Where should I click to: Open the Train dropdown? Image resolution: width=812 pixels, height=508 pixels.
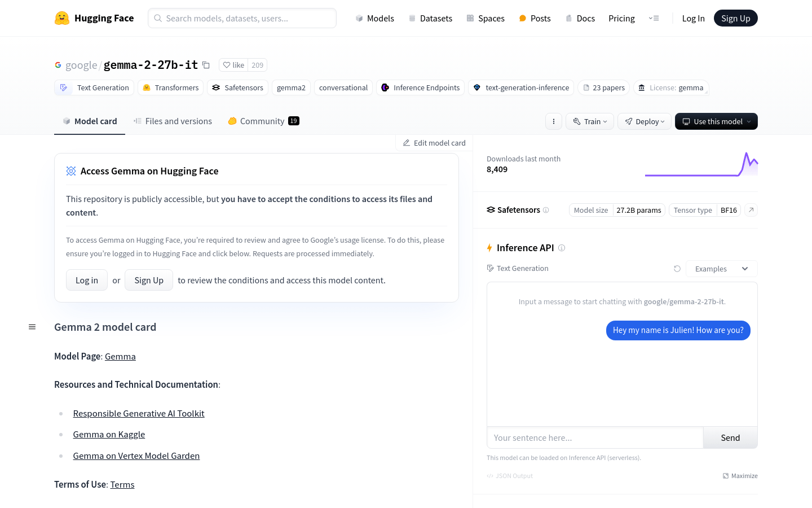(x=590, y=121)
